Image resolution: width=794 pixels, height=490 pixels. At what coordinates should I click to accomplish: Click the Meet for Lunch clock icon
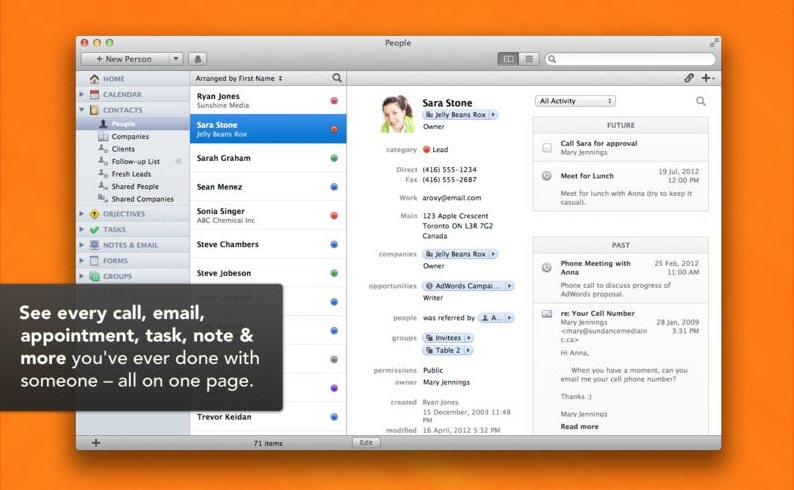coord(547,176)
